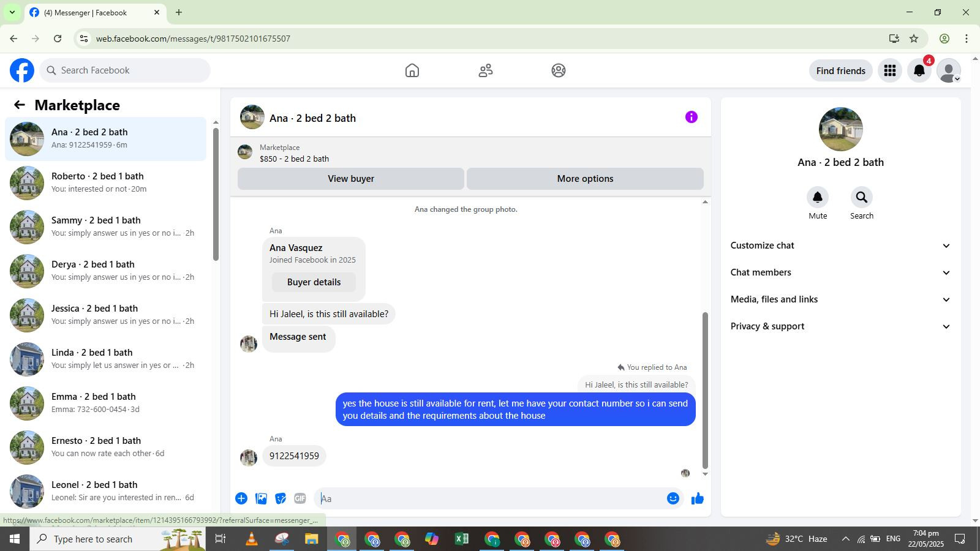This screenshot has width=980, height=551.
Task: Expand the Chat members section
Action: pos(840,272)
